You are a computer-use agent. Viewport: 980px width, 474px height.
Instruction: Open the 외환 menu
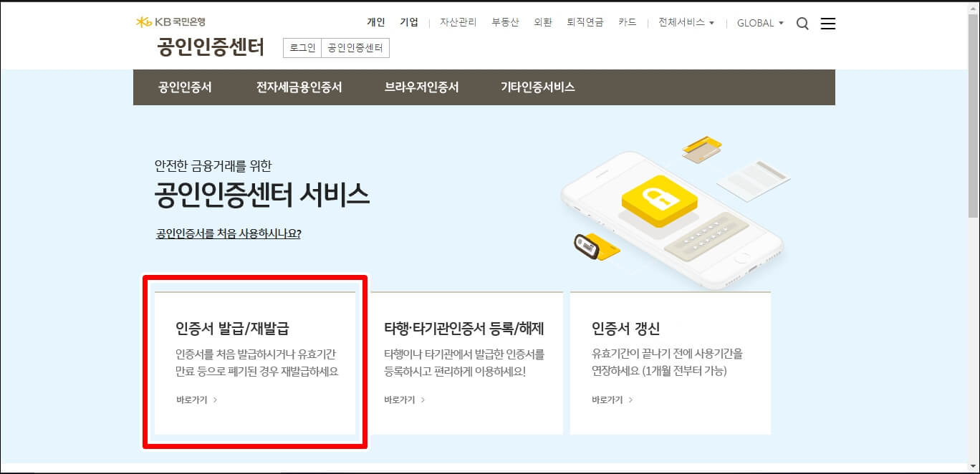point(543,22)
